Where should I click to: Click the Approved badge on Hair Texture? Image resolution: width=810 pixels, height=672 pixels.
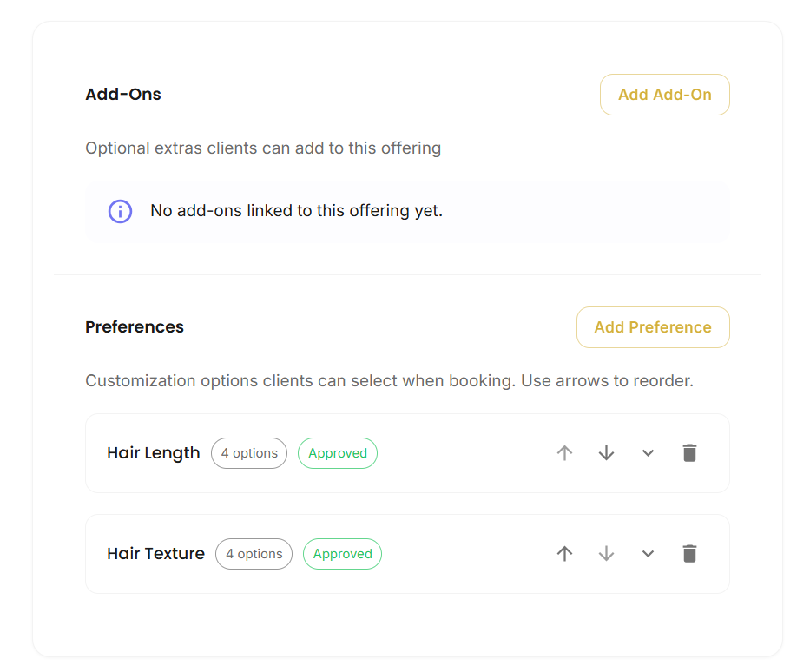point(343,554)
